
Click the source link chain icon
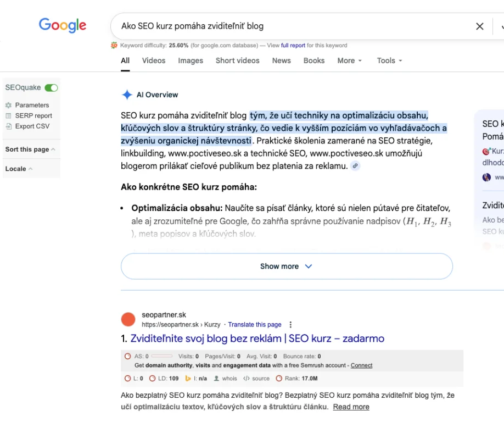coord(355,166)
